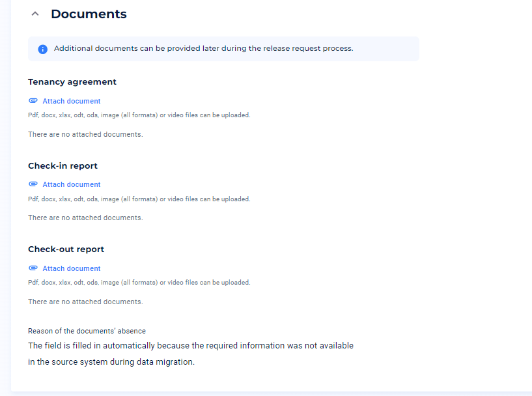Click the Check-in report heading
The image size is (532, 396).
click(x=63, y=165)
